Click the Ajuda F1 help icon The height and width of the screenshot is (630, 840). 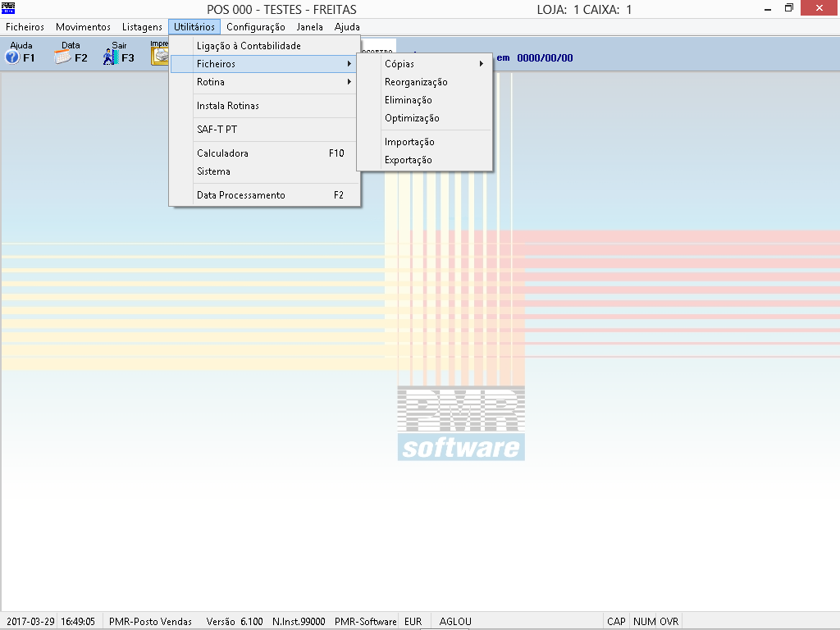(x=13, y=57)
